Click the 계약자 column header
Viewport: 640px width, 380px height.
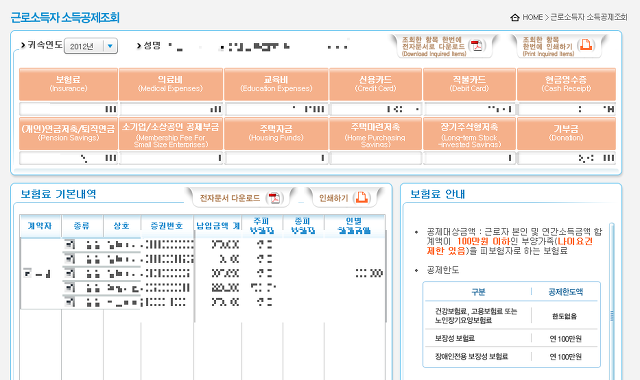point(40,226)
